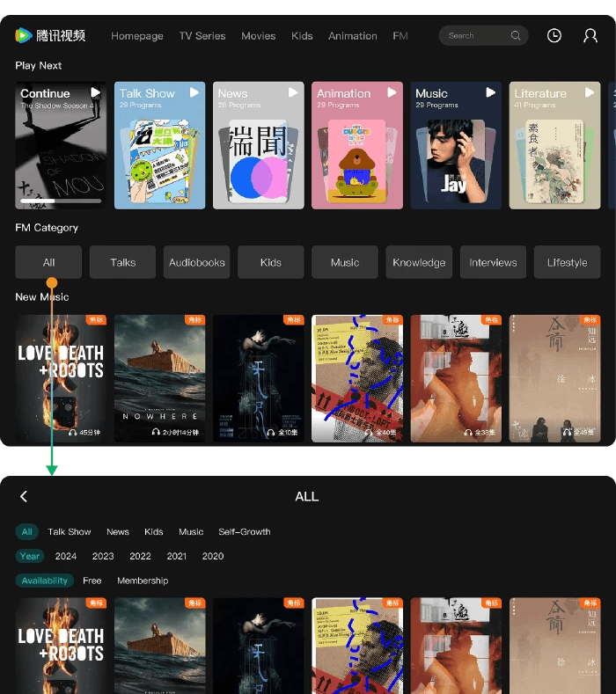
Task: Go back with the left chevron icon
Action: 24,496
